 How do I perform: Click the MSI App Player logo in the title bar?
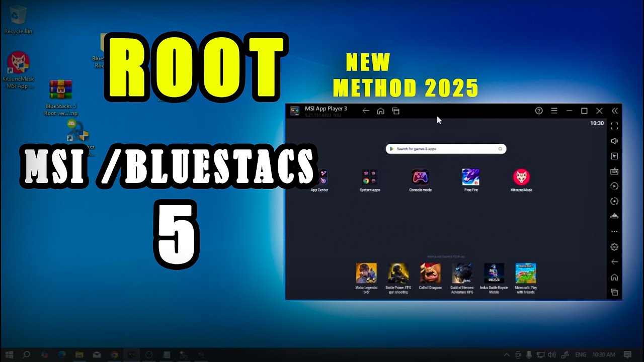tap(295, 111)
